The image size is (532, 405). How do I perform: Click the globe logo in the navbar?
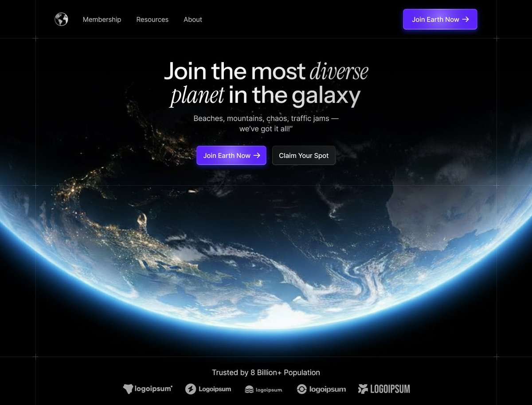tap(61, 20)
